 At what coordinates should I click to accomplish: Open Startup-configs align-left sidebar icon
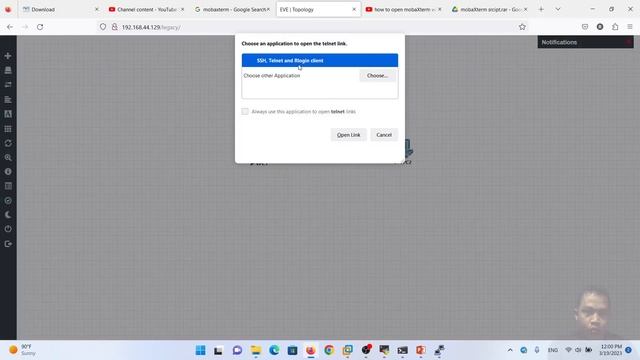tap(8, 99)
